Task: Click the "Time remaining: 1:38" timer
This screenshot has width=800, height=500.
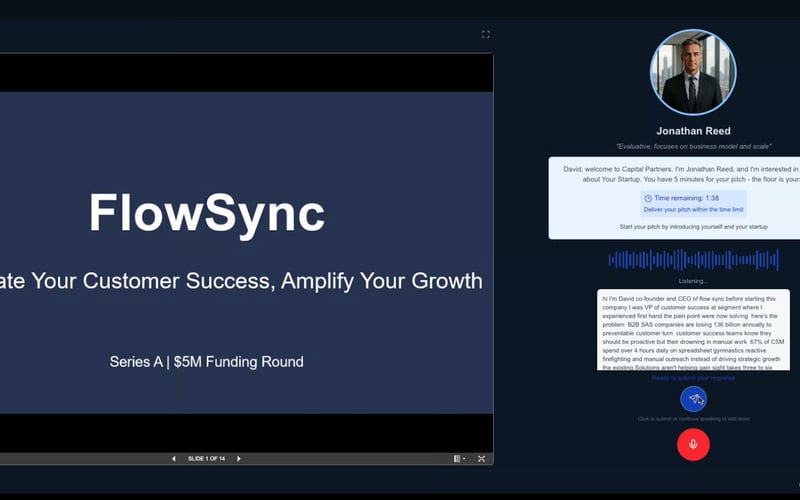Action: click(x=686, y=198)
